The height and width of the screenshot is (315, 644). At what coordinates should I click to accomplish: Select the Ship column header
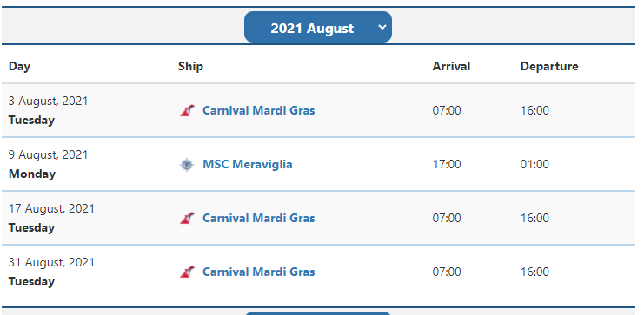coord(190,66)
